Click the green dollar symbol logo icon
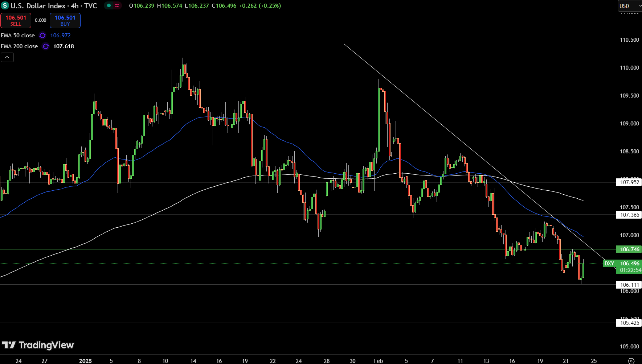Image resolution: width=642 pixels, height=364 pixels. [x=5, y=6]
